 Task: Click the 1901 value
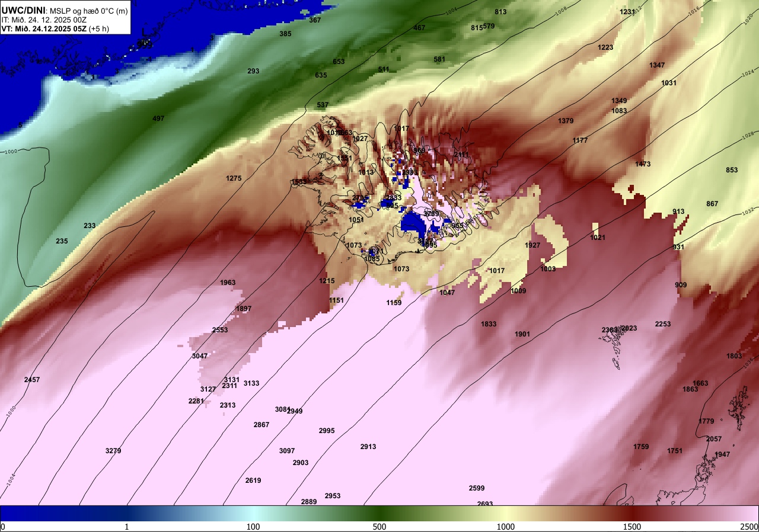(522, 334)
